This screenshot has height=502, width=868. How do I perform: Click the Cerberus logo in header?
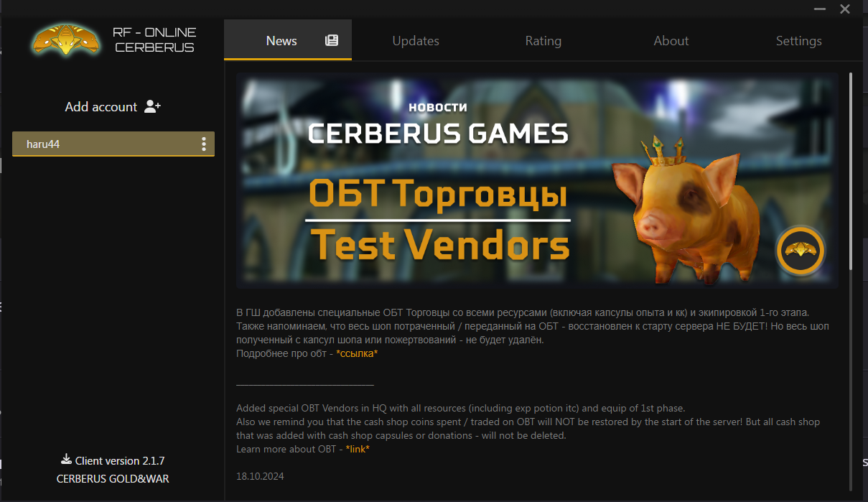(66, 39)
